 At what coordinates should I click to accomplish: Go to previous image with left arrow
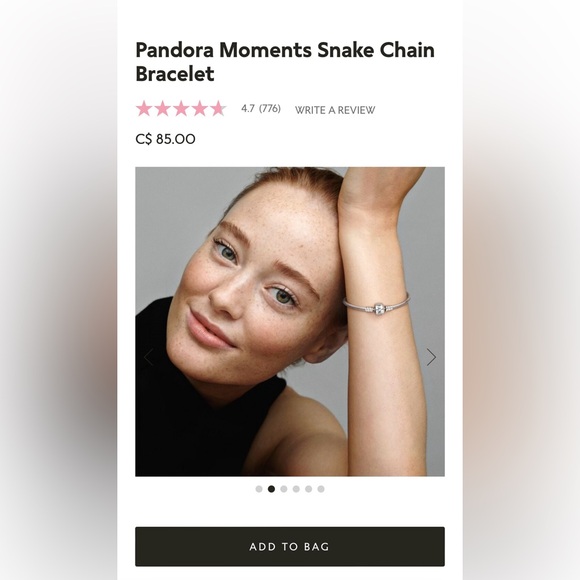tap(149, 357)
